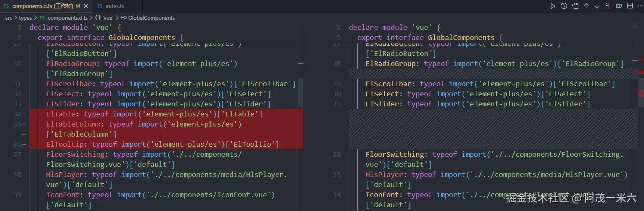Click the interface symbol icon beside GlobalComponents breadcrumb
The height and width of the screenshot is (211, 644).
123,18
